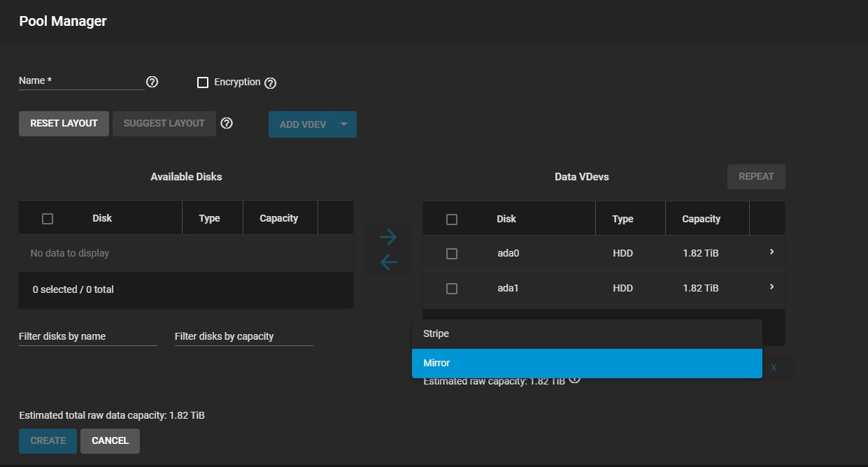Tick the ada1 disk checkbox
The image size is (868, 467).
452,288
